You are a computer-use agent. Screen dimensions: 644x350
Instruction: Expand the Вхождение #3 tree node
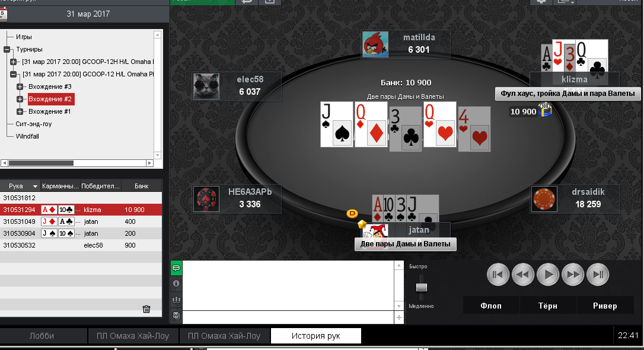click(x=20, y=86)
